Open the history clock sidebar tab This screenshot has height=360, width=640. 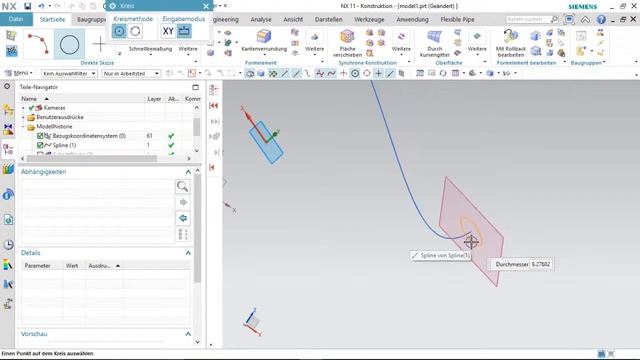pos(8,244)
